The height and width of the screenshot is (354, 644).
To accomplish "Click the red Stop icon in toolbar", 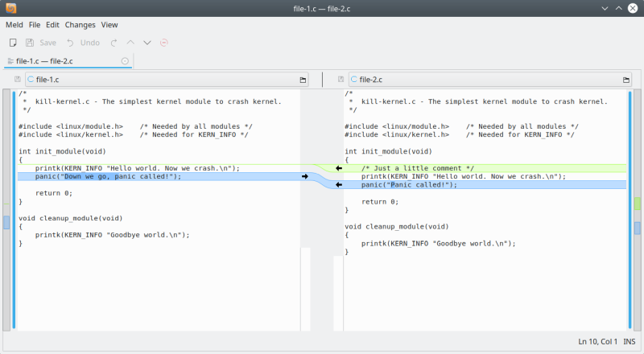I will (x=164, y=43).
